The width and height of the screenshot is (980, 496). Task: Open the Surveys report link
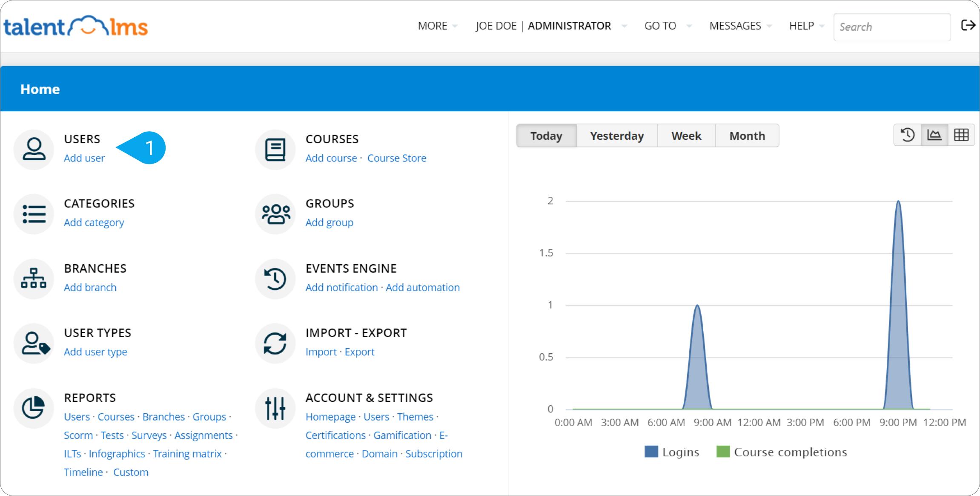click(149, 435)
